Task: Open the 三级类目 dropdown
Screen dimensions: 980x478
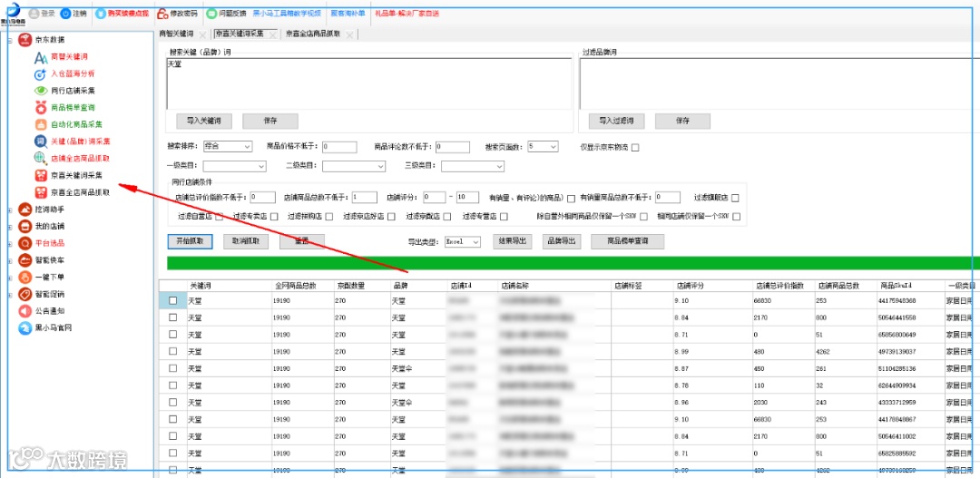Action: click(473, 166)
